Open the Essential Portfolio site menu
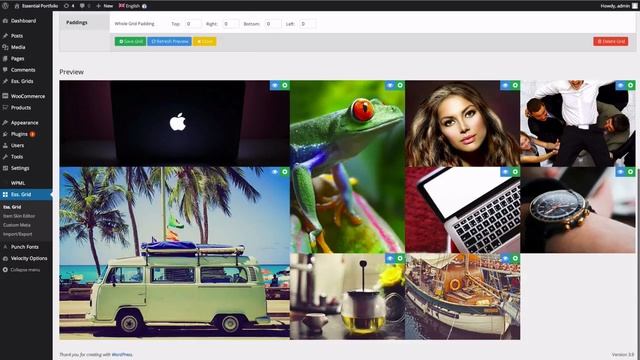 pyautogui.click(x=36, y=6)
